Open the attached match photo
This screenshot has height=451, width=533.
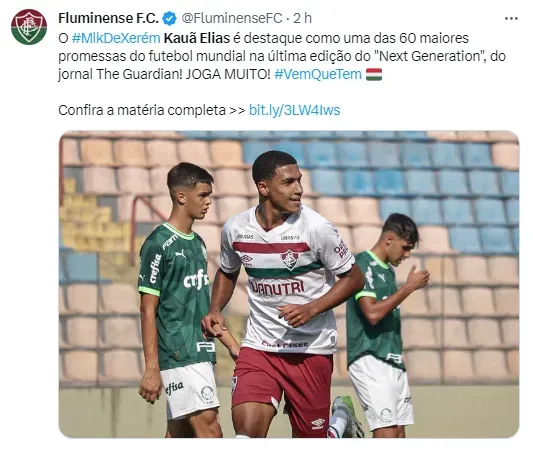pos(289,284)
